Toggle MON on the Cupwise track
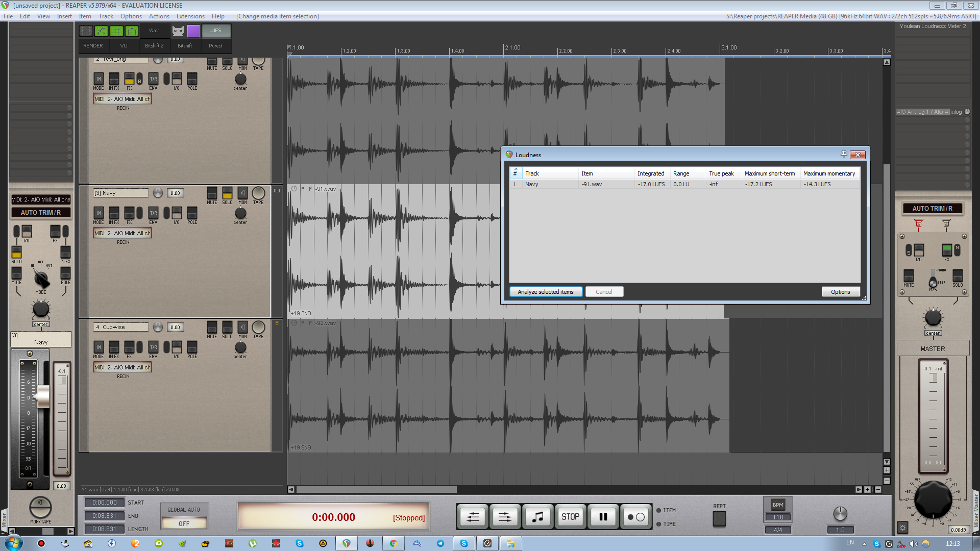 pyautogui.click(x=242, y=329)
